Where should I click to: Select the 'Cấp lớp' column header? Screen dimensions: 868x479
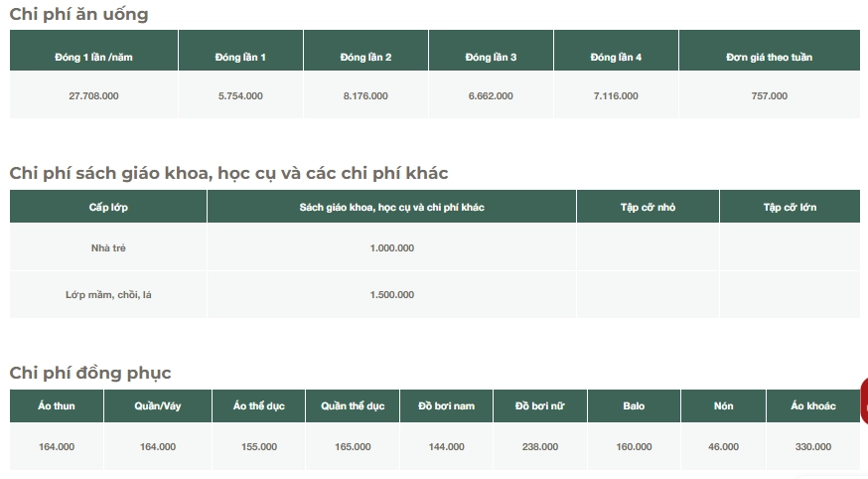coord(108,207)
